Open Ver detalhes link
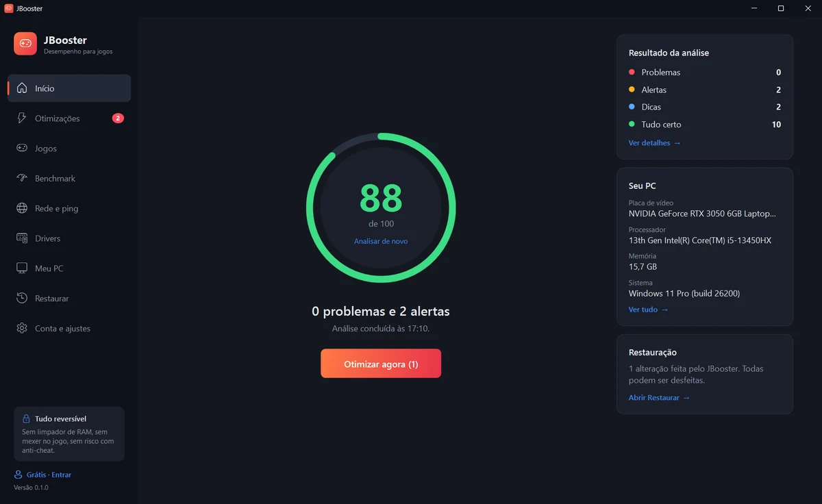The image size is (822, 504). 655,143
